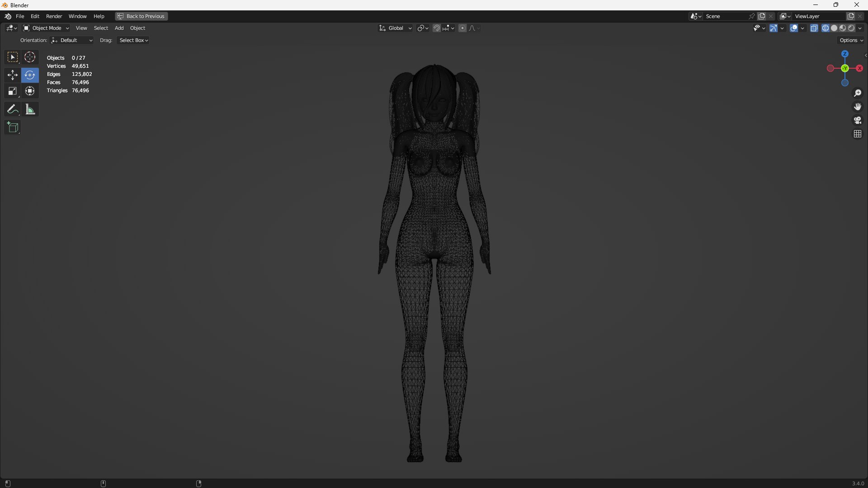Viewport: 868px width, 488px height.
Task: Switch to solid viewport shading
Action: tap(834, 28)
